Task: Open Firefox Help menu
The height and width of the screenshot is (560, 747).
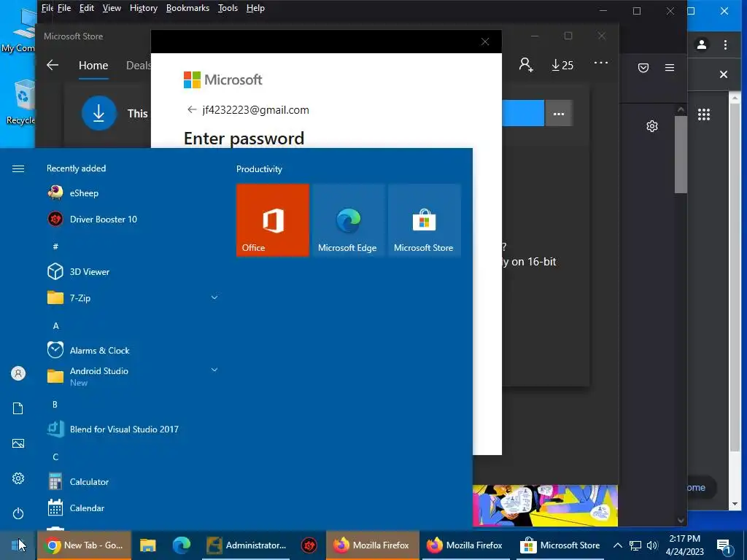Action: coord(255,8)
